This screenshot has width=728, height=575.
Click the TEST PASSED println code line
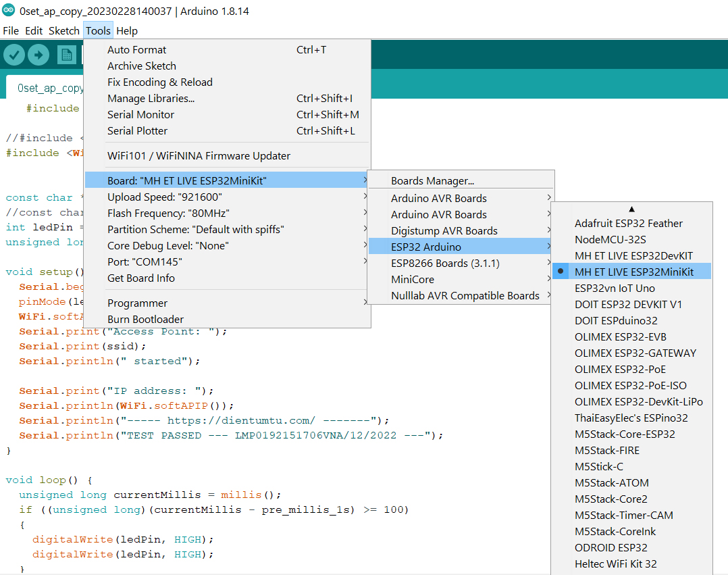pyautogui.click(x=231, y=435)
